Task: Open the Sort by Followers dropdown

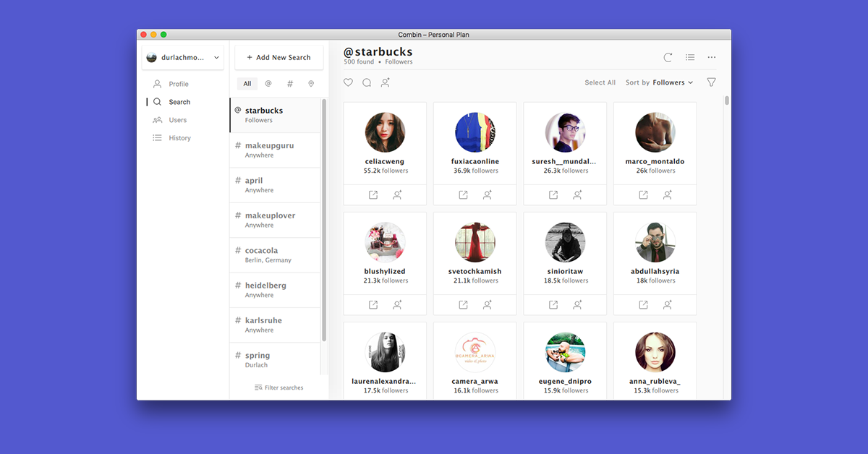Action: [x=660, y=82]
